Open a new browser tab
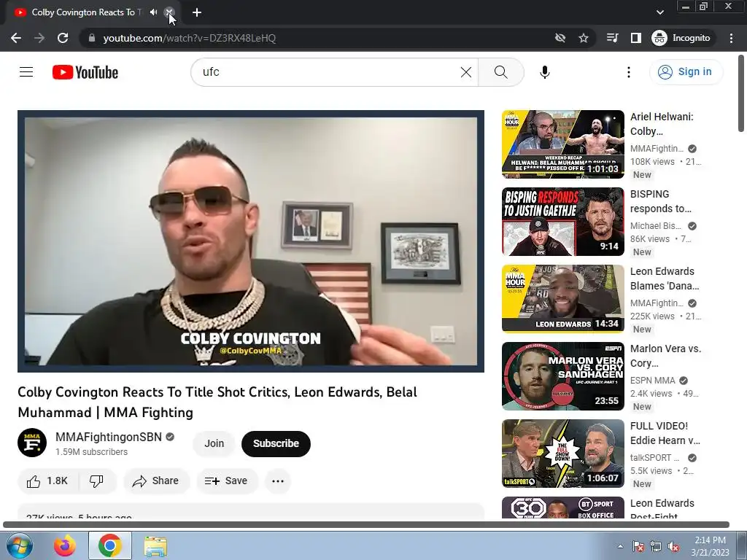 click(197, 12)
